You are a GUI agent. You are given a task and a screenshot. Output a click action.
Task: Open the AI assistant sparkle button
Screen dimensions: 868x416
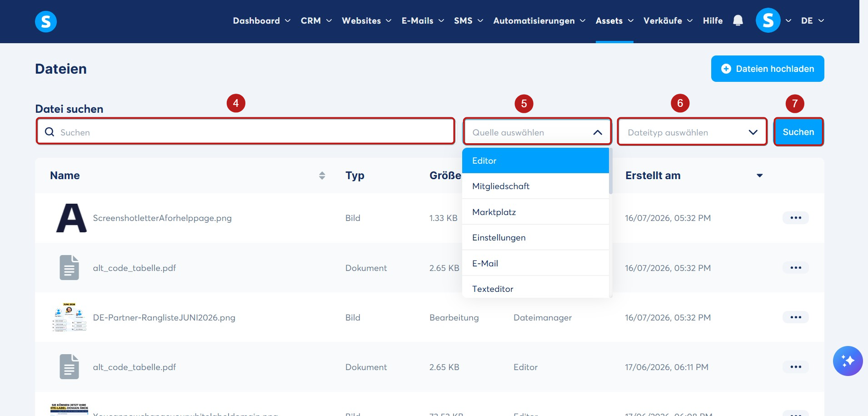point(848,361)
